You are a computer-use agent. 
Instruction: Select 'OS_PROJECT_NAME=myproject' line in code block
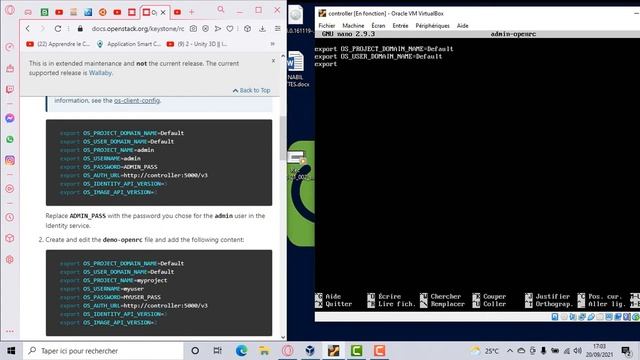(113, 280)
